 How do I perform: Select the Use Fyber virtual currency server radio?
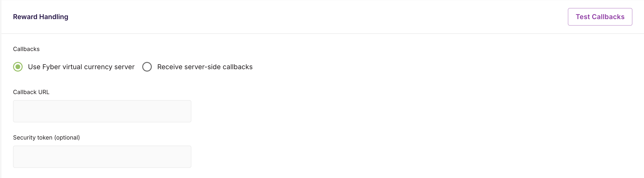18,67
